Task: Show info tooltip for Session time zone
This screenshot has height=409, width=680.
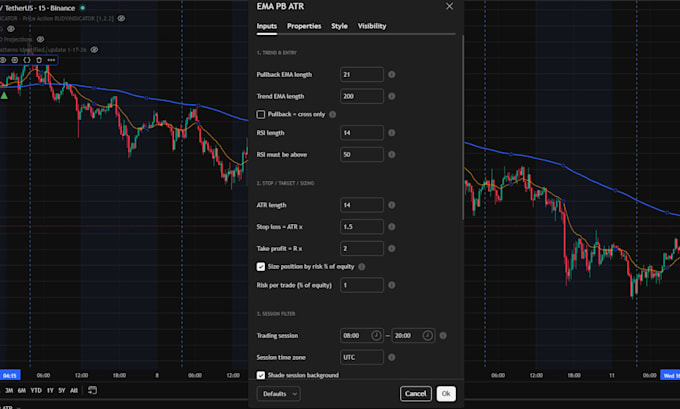Action: pyautogui.click(x=392, y=357)
